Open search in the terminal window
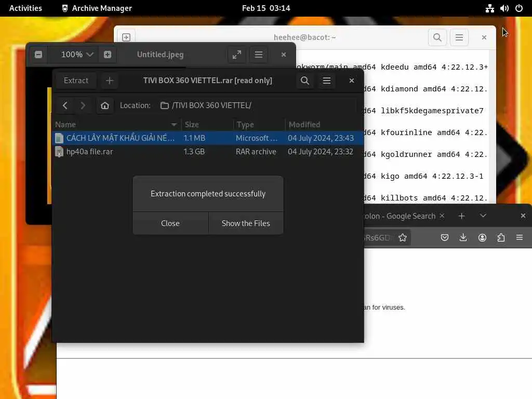532x399 pixels. (437, 37)
